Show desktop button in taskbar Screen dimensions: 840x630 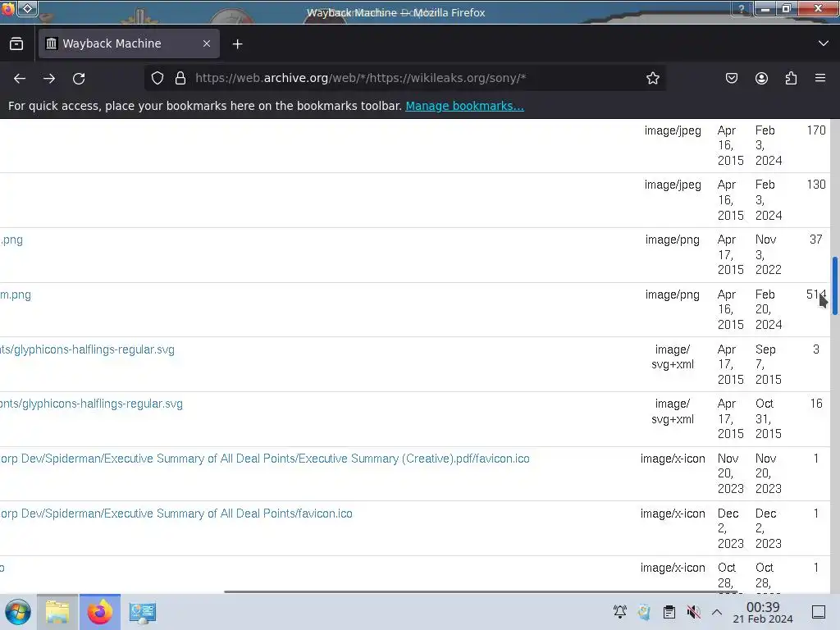[819, 612]
